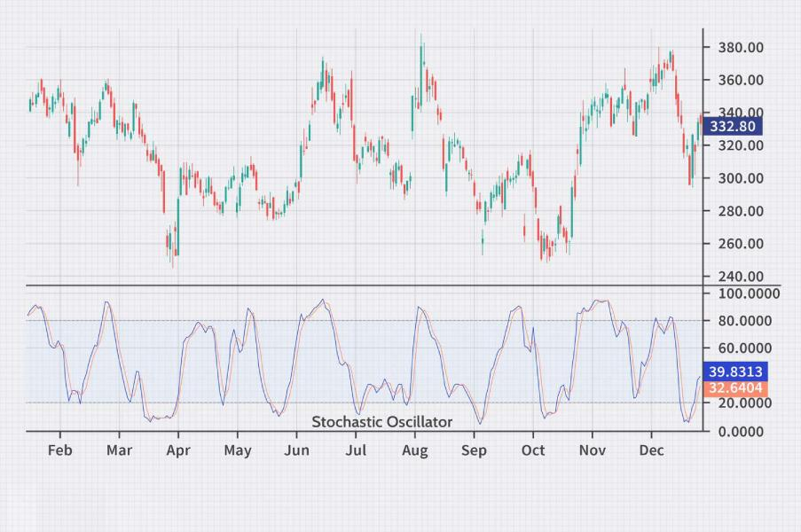Select the Aug label on the time axis
This screenshot has width=801, height=532.
[x=416, y=450]
